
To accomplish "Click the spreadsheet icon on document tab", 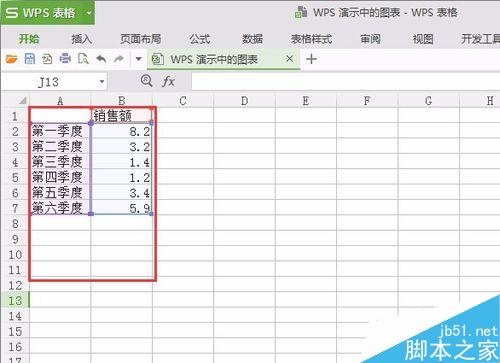I will pos(158,59).
